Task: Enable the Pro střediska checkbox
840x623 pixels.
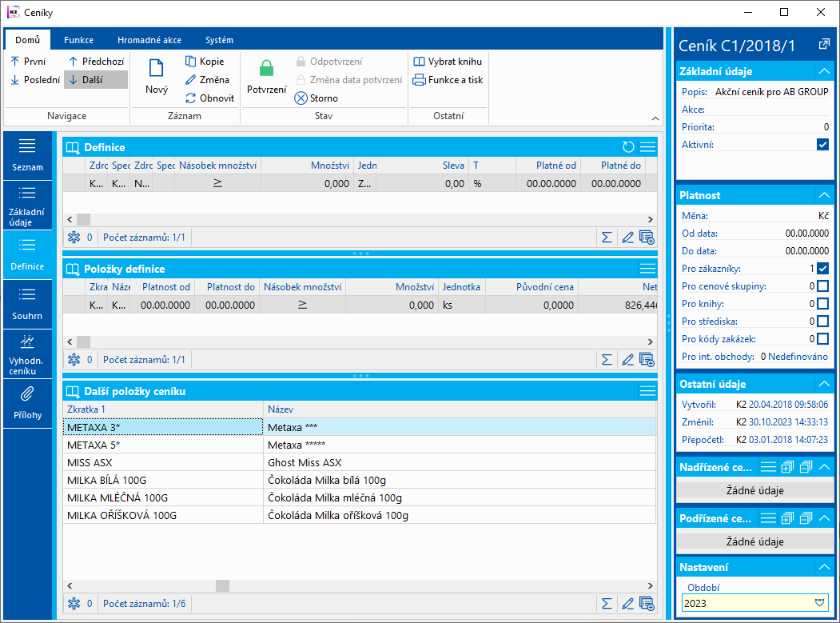Action: point(823,321)
